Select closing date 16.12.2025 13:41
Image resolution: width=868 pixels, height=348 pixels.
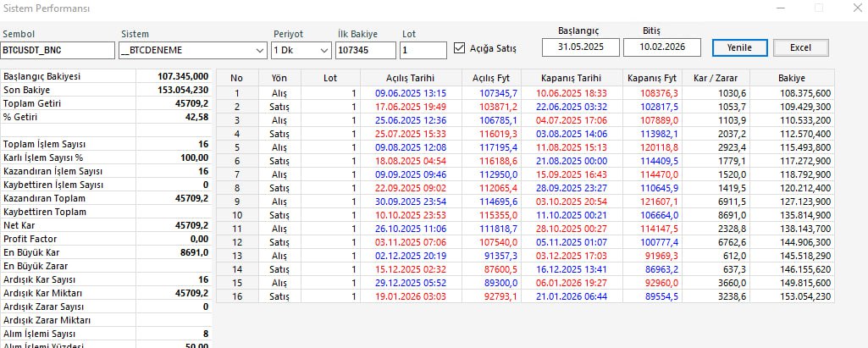[x=572, y=269]
